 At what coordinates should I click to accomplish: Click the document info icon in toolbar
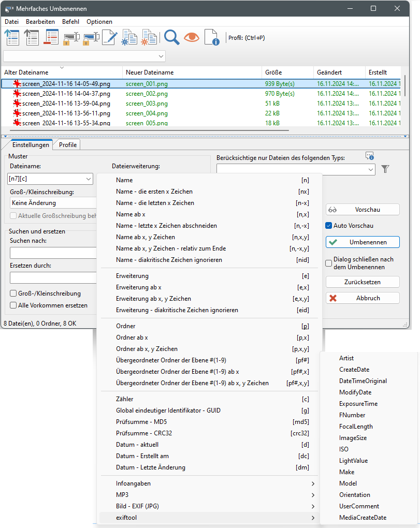tap(212, 37)
